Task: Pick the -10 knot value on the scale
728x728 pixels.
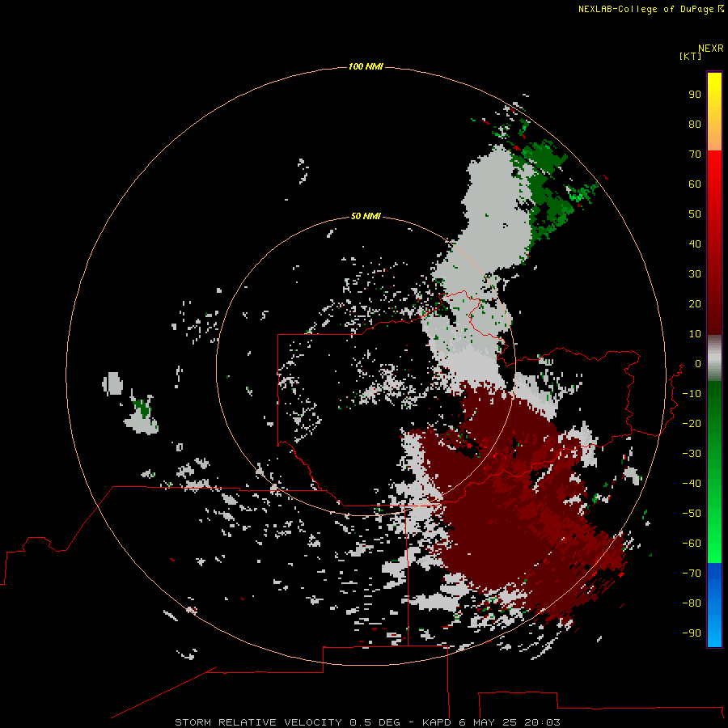Action: tap(692, 394)
